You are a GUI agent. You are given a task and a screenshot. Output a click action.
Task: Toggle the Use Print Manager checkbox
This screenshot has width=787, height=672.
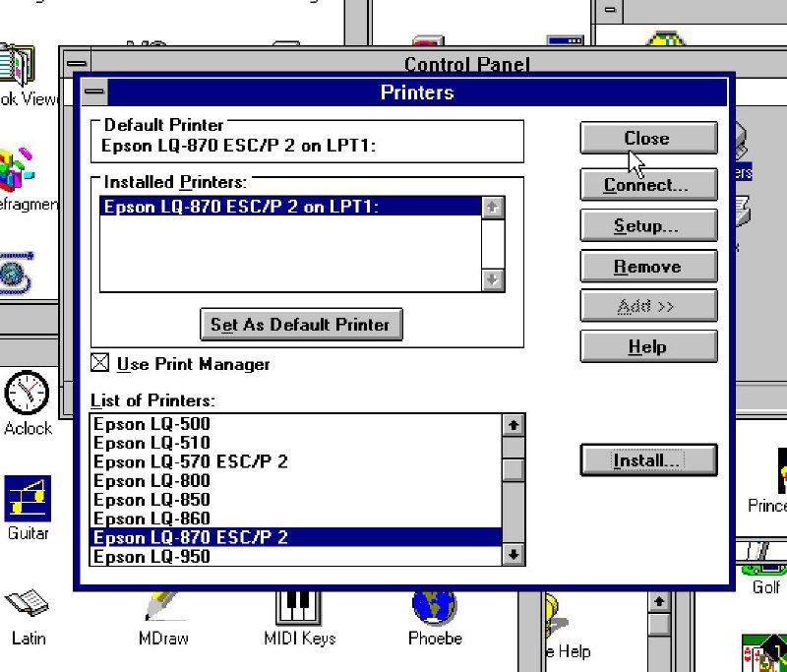pyautogui.click(x=100, y=362)
